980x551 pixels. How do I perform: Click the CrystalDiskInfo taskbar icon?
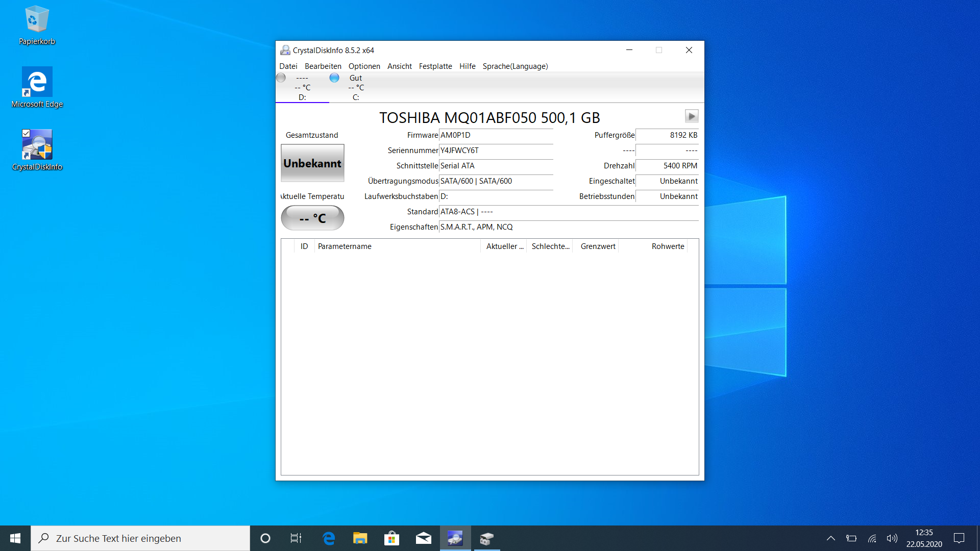[455, 538]
